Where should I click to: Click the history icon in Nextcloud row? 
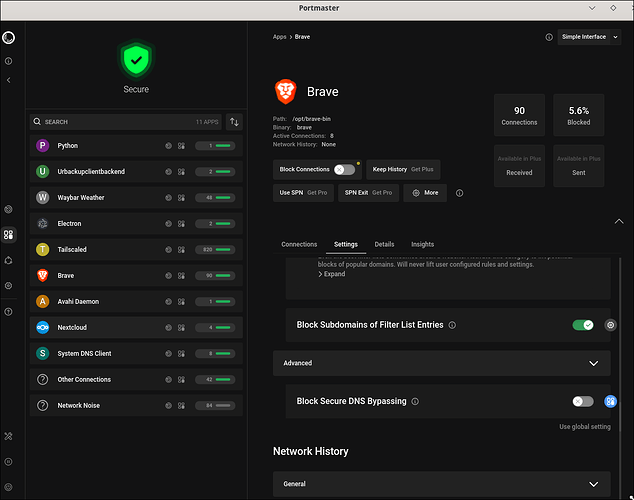pos(169,327)
